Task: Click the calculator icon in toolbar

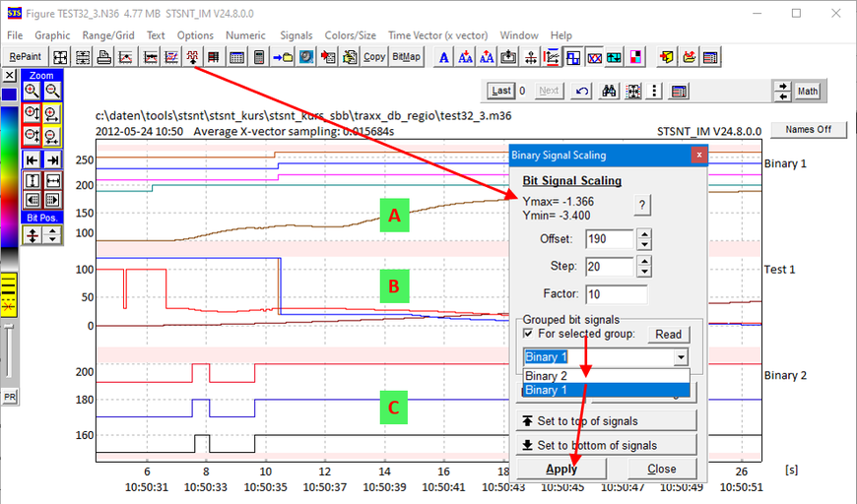Action: point(259,57)
